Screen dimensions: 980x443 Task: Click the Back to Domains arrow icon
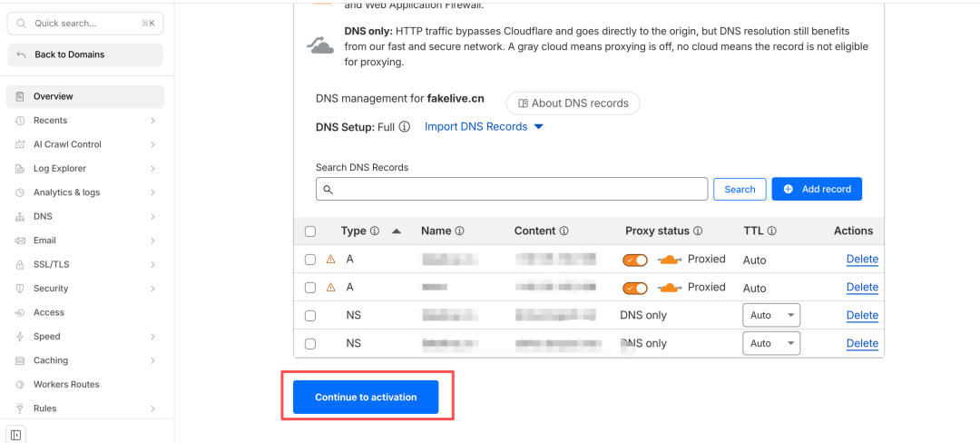click(x=21, y=55)
